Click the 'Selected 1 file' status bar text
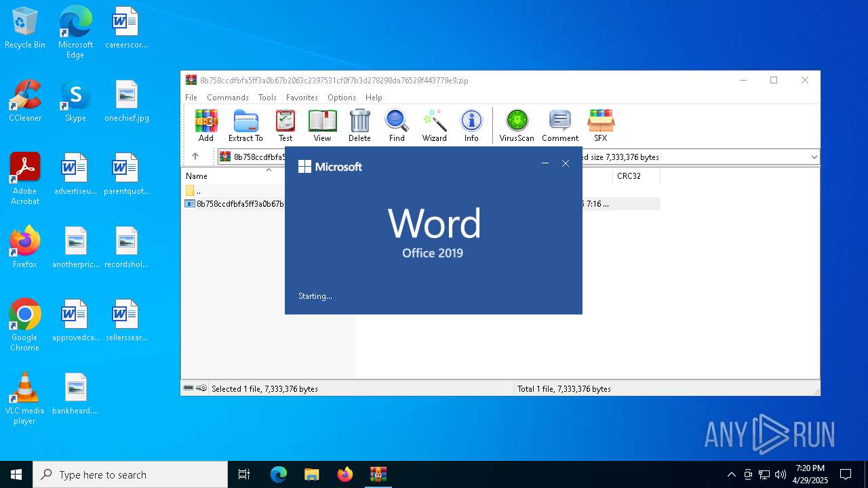 click(x=264, y=389)
